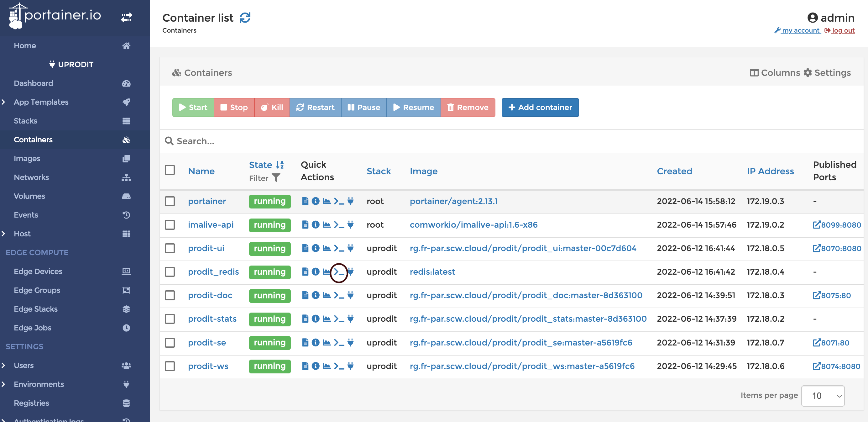Click the search magnifier icon
The height and width of the screenshot is (422, 868).
(x=169, y=141)
